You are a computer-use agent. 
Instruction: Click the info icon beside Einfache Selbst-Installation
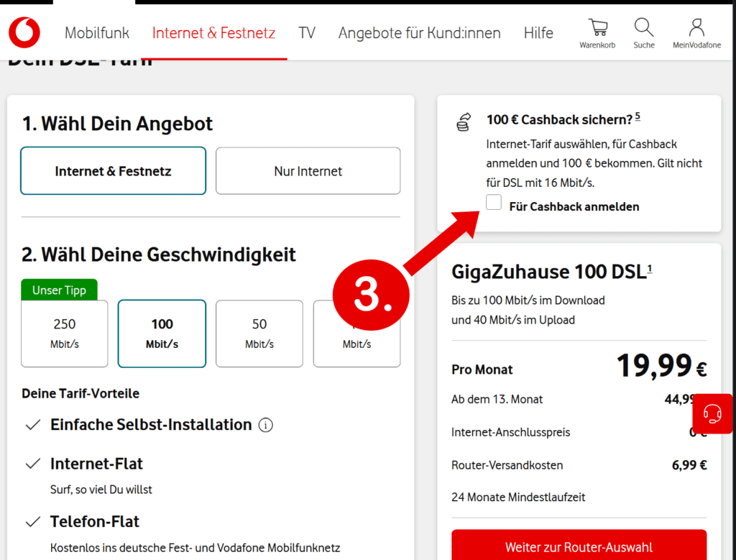point(265,425)
